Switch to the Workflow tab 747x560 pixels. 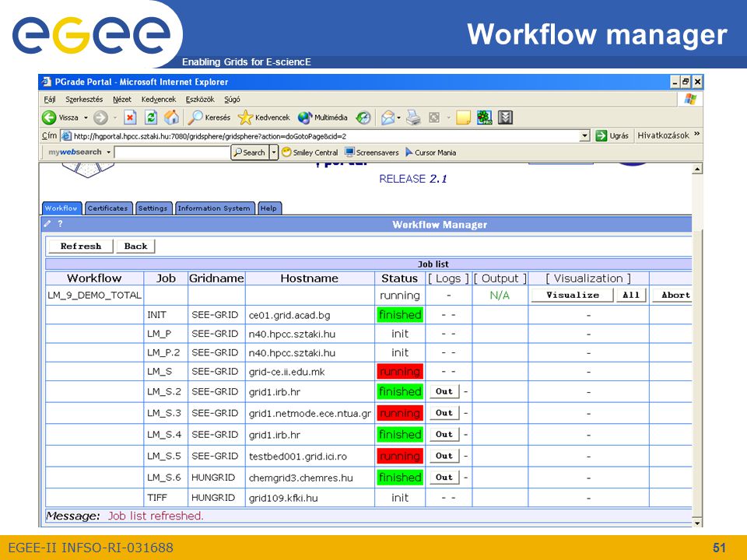click(x=61, y=208)
